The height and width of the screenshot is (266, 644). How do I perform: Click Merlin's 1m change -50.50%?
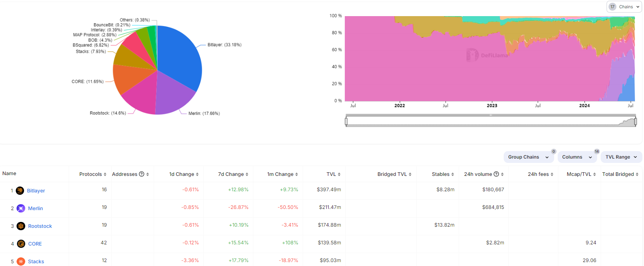coord(288,207)
